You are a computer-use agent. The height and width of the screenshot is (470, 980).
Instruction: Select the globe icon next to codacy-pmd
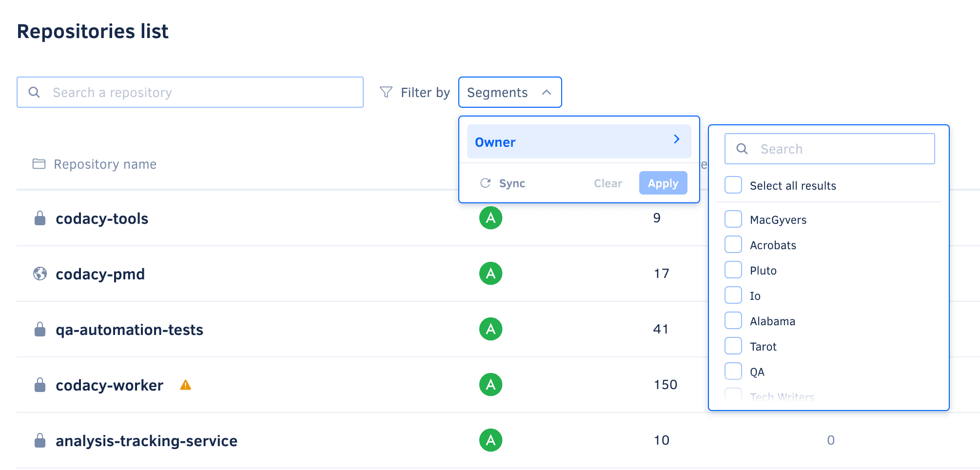[39, 274]
